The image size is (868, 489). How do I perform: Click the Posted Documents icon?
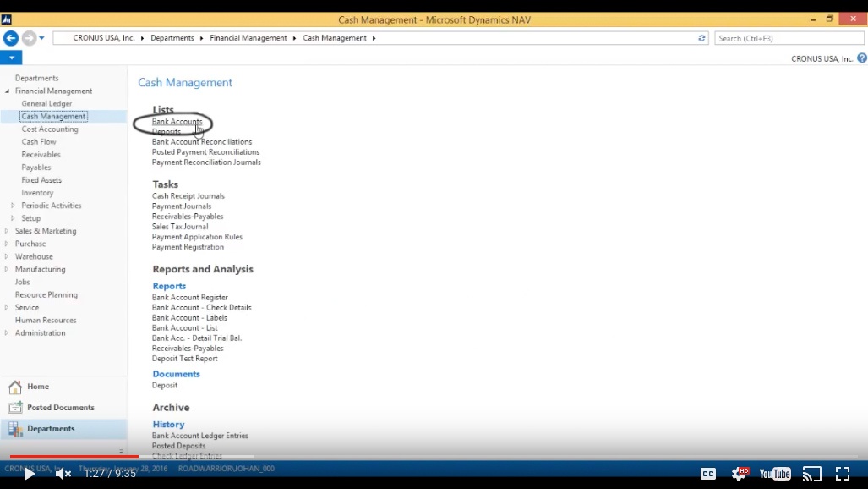(15, 408)
